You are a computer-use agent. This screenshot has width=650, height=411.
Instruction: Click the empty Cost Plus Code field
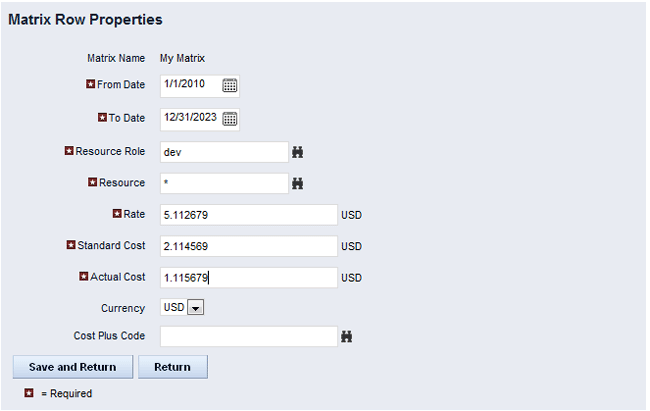(248, 337)
